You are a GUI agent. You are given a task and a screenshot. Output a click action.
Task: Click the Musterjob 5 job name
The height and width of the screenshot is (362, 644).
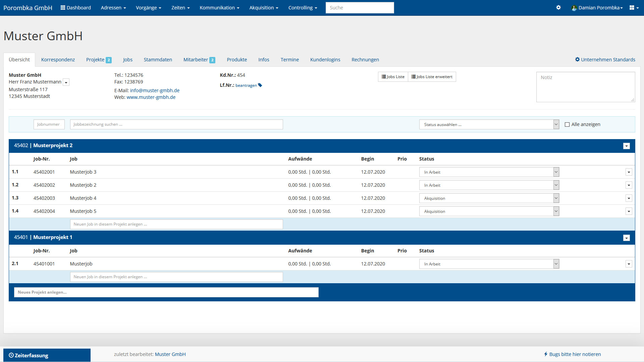coord(83,211)
